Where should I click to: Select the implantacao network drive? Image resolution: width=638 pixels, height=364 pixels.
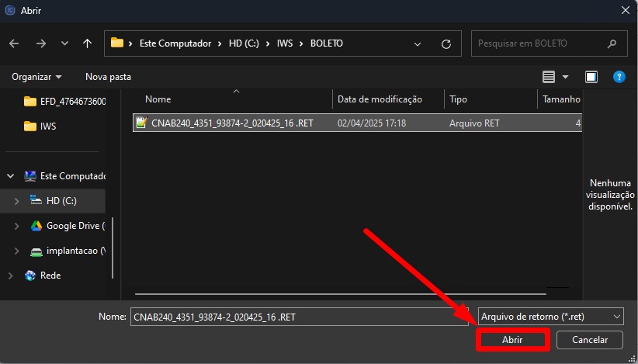(x=68, y=251)
